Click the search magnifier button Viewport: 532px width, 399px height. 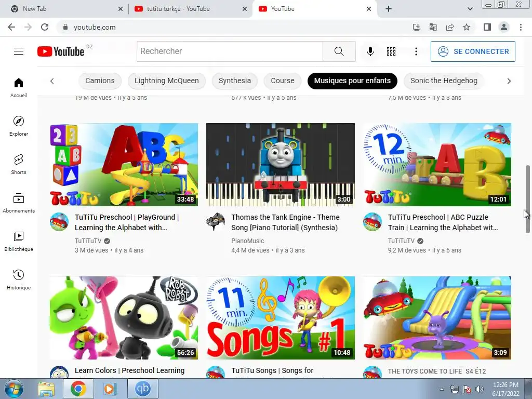[x=339, y=51]
